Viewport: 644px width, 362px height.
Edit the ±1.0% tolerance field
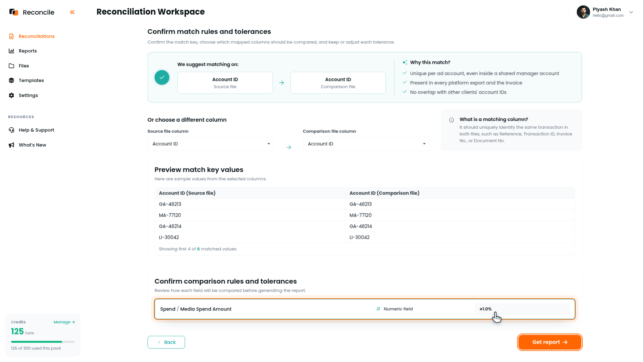pyautogui.click(x=522, y=309)
